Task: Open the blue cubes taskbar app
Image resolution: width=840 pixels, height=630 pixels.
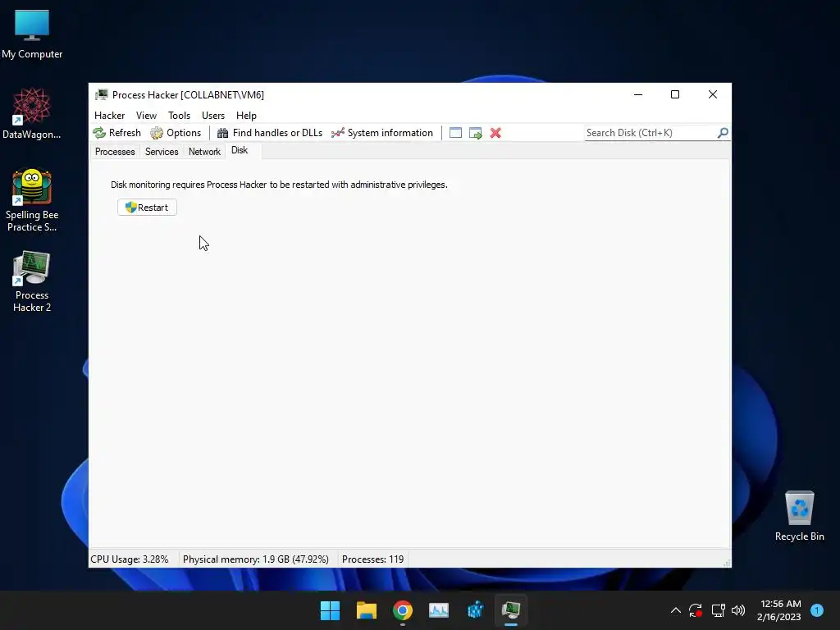Action: point(475,610)
